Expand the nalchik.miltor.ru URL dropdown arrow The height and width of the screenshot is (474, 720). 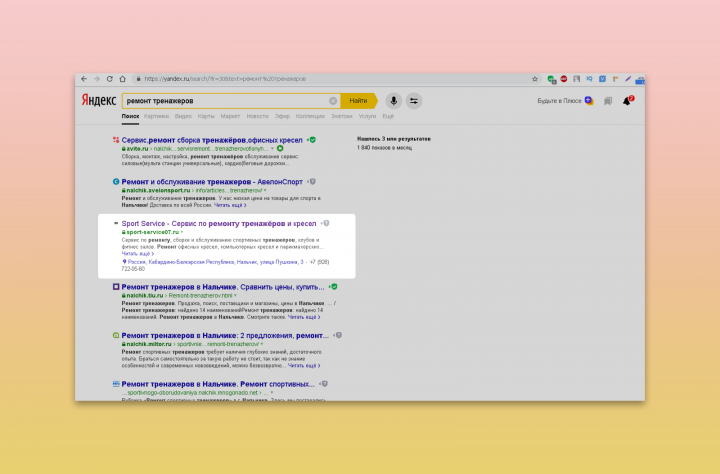pyautogui.click(x=262, y=344)
